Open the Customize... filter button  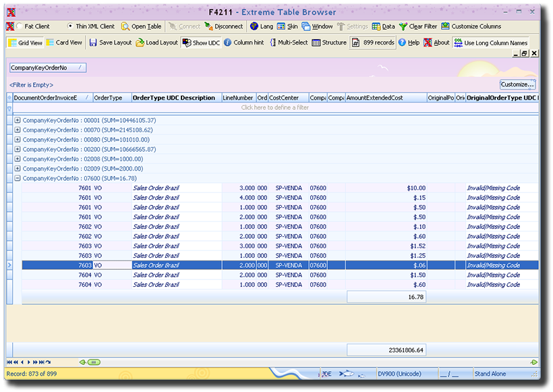pyautogui.click(x=517, y=85)
